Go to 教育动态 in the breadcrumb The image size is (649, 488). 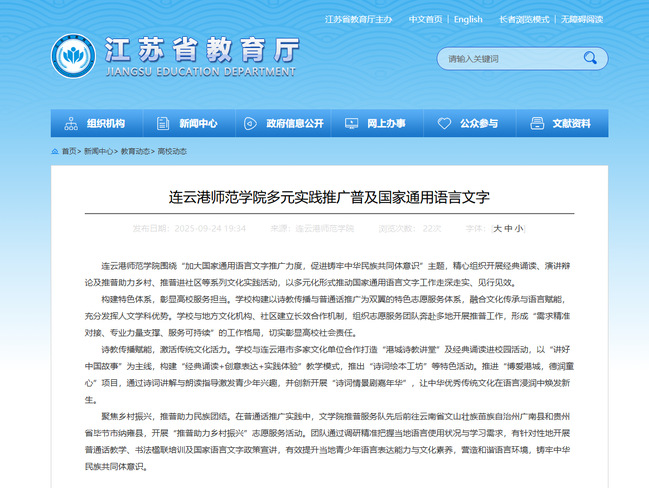point(136,151)
